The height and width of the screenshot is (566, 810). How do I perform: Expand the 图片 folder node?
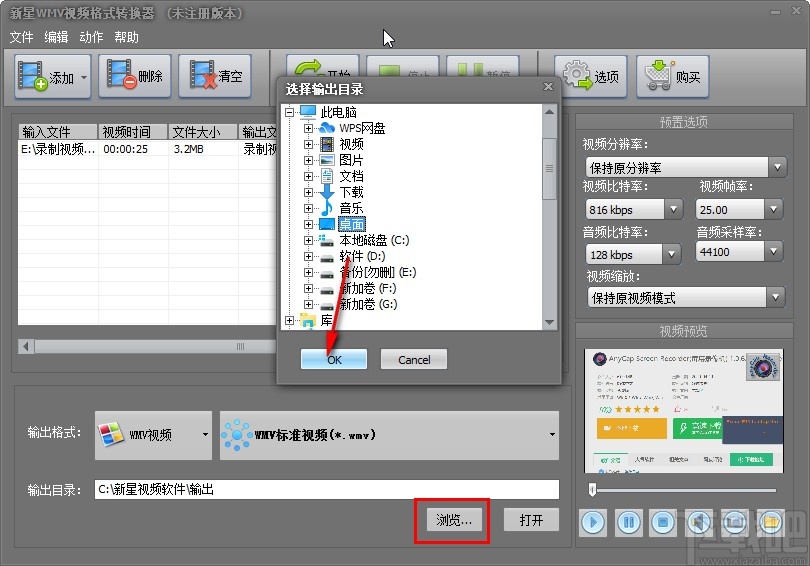308,160
